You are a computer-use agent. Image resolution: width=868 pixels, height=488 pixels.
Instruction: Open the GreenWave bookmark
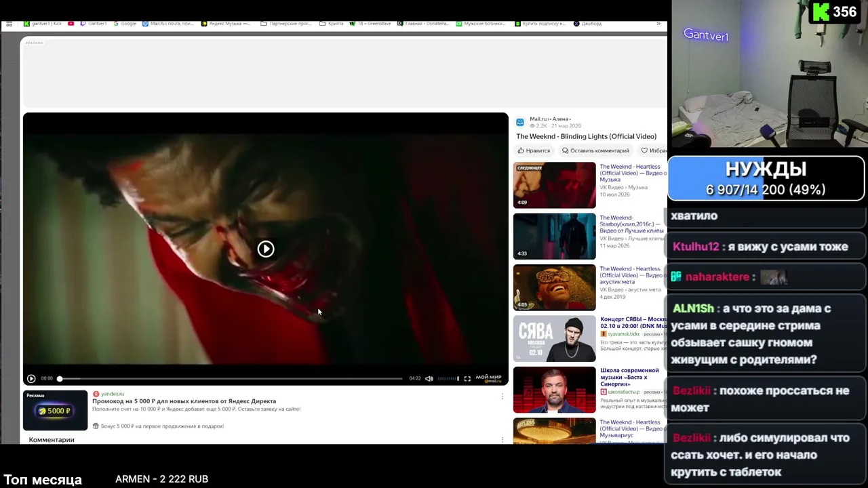pos(370,24)
